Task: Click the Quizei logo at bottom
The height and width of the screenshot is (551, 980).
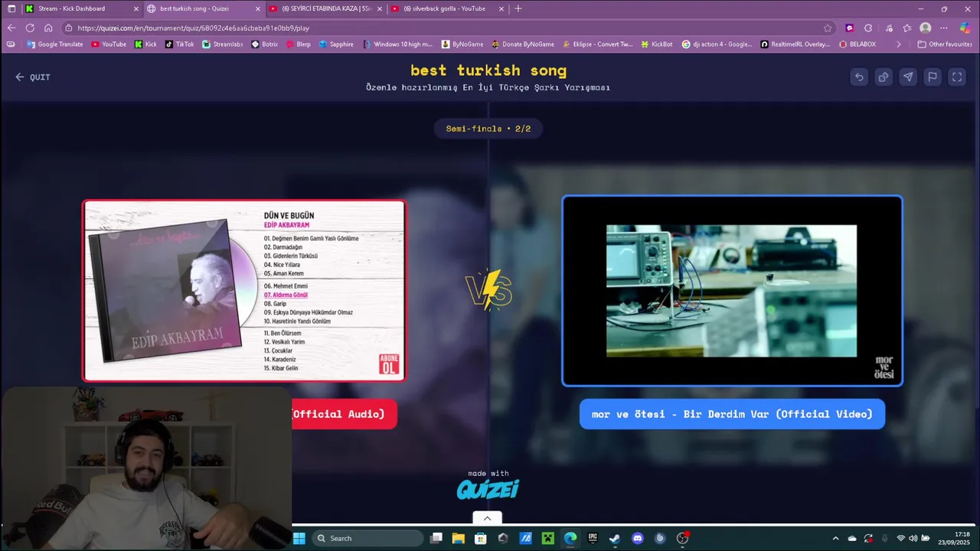Action: pyautogui.click(x=488, y=489)
